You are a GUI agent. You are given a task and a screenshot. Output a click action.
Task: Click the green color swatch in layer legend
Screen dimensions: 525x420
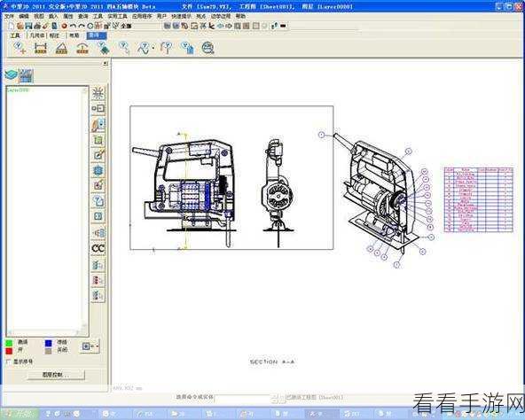(9, 343)
